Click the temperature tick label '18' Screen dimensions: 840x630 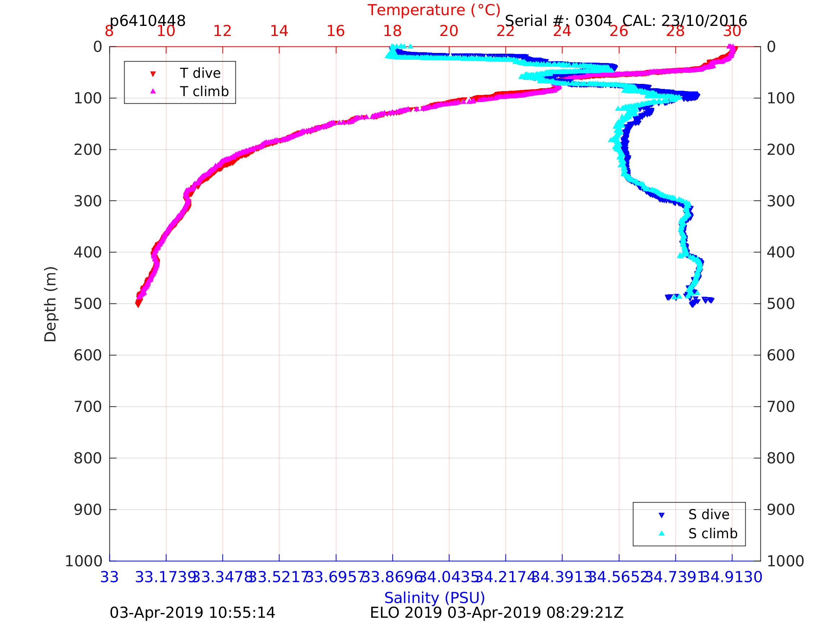[x=392, y=31]
